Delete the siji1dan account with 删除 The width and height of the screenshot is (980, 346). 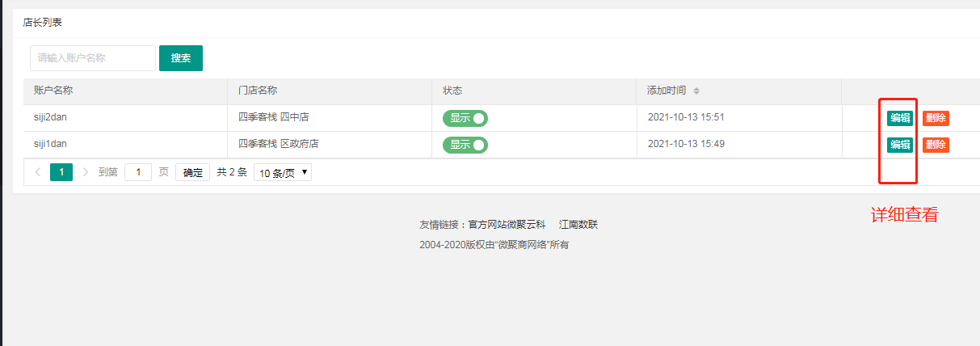936,145
